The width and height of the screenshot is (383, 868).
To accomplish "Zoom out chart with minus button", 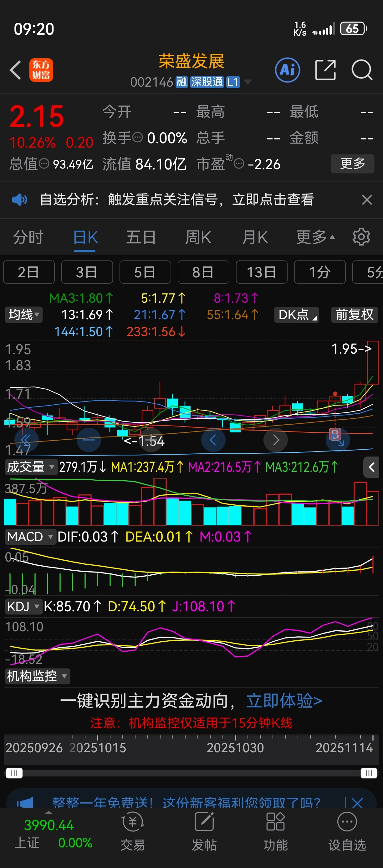I will [89, 440].
